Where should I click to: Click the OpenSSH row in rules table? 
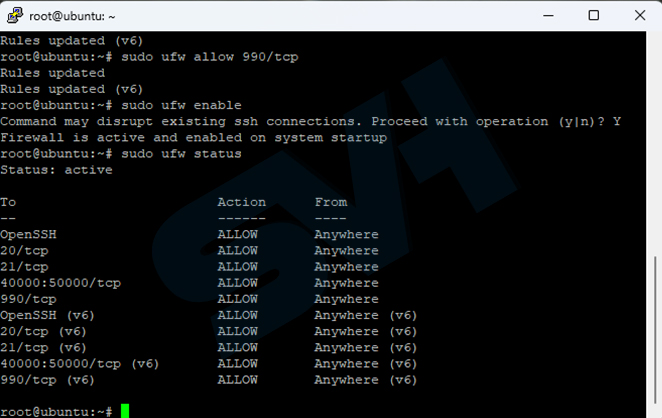(189, 234)
